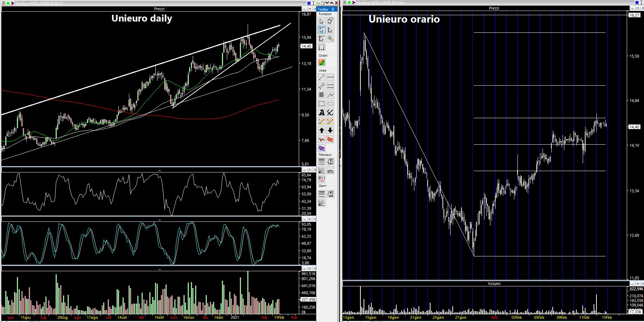Choose the parallel channel lines tool
The image size is (644, 322).
[x=322, y=86]
